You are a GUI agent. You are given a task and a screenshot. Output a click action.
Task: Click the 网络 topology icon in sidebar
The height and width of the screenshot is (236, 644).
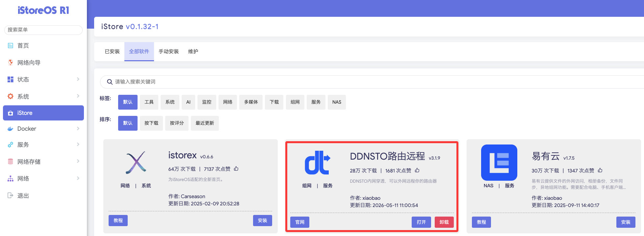[11, 178]
